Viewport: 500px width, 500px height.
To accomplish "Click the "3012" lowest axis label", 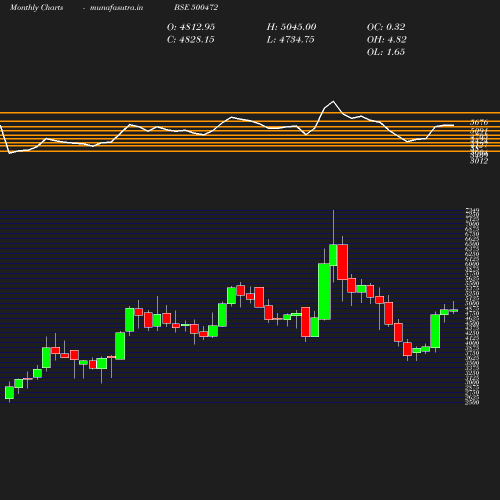I will coord(479,161).
